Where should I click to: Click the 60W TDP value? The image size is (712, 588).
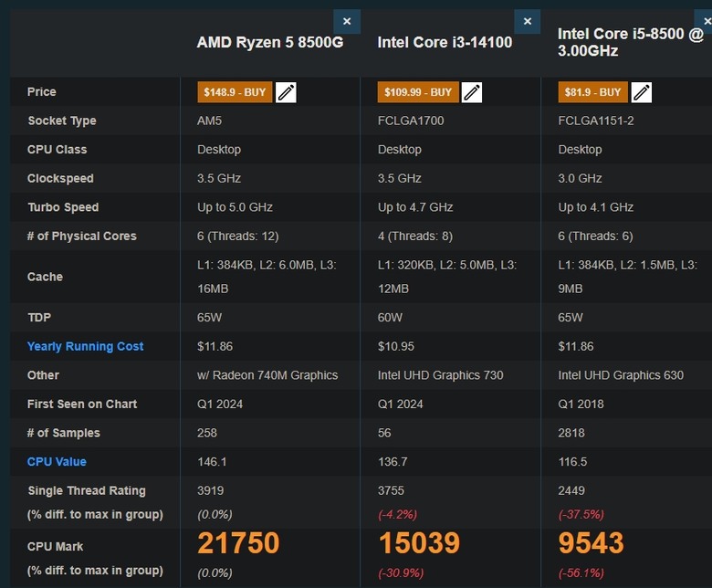pyautogui.click(x=390, y=318)
